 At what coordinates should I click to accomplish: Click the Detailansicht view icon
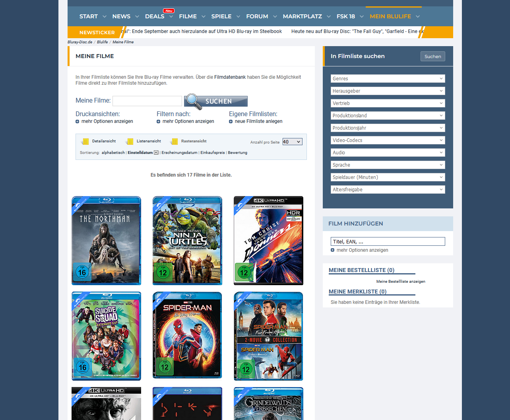coord(85,142)
